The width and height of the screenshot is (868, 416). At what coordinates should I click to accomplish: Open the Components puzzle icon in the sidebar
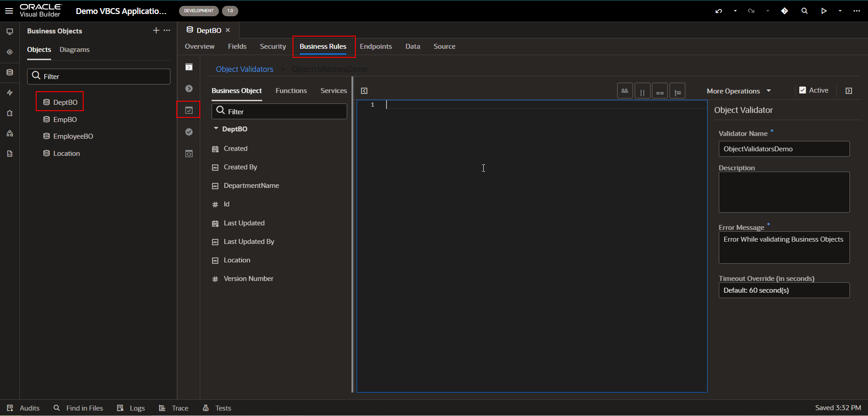point(9,113)
